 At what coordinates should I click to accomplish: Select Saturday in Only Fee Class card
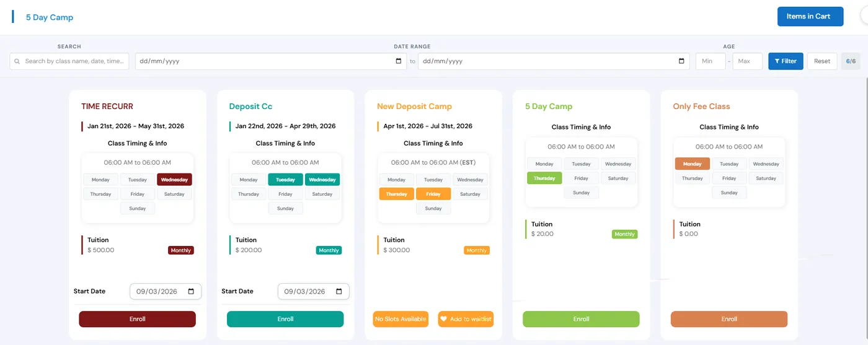click(x=766, y=178)
